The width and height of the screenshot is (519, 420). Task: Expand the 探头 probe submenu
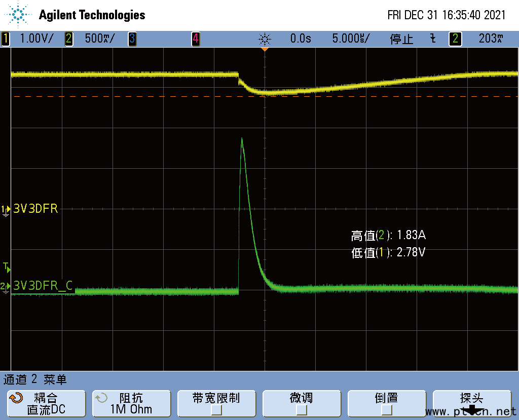click(472, 404)
